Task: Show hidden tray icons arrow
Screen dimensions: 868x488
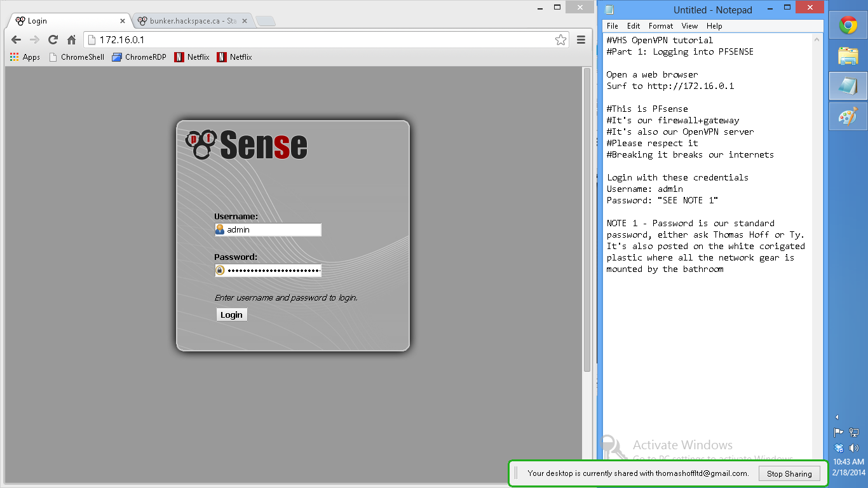Action: [x=837, y=417]
